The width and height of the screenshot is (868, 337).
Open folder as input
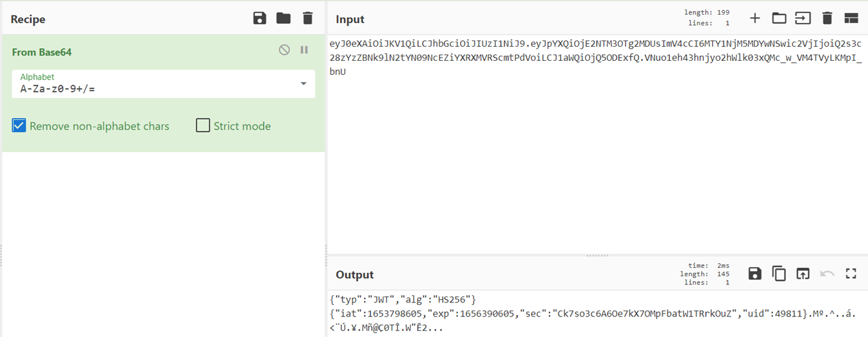tap(779, 18)
